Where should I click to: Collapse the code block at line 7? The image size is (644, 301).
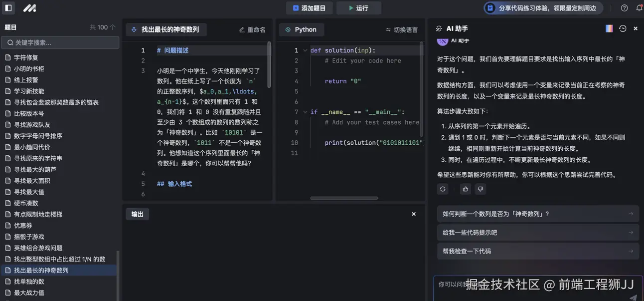click(304, 111)
